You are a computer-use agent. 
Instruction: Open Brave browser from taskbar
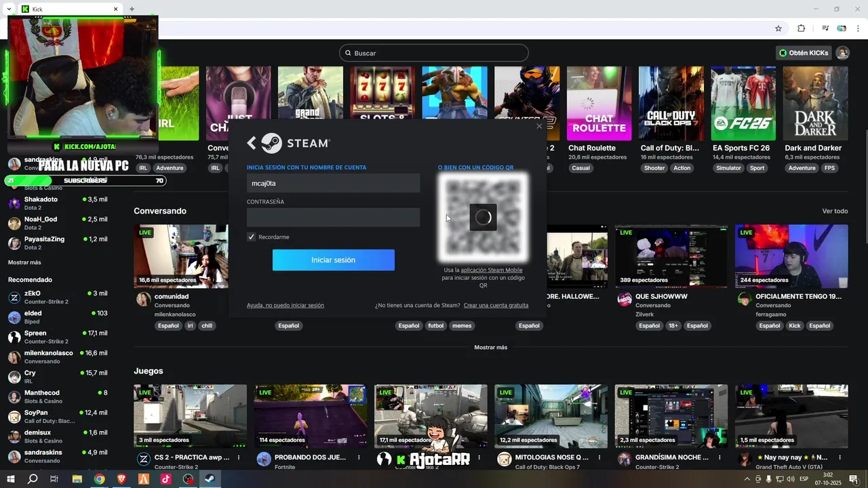121,479
